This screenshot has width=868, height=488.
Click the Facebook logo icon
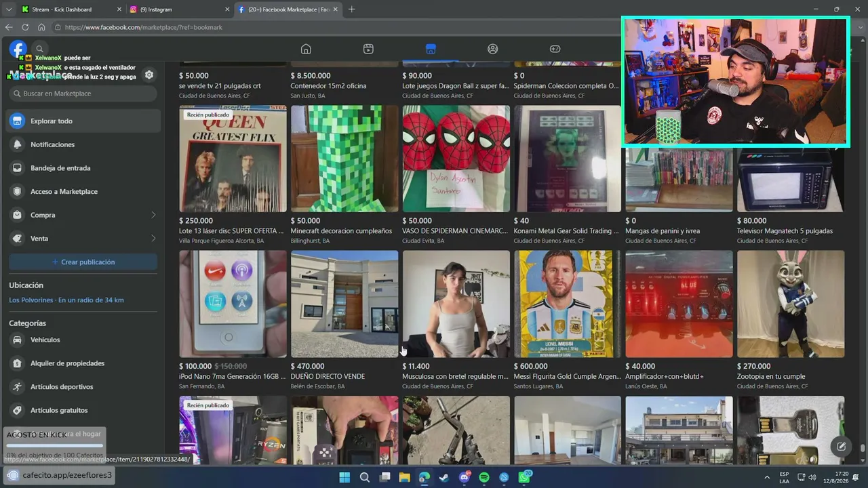18,49
